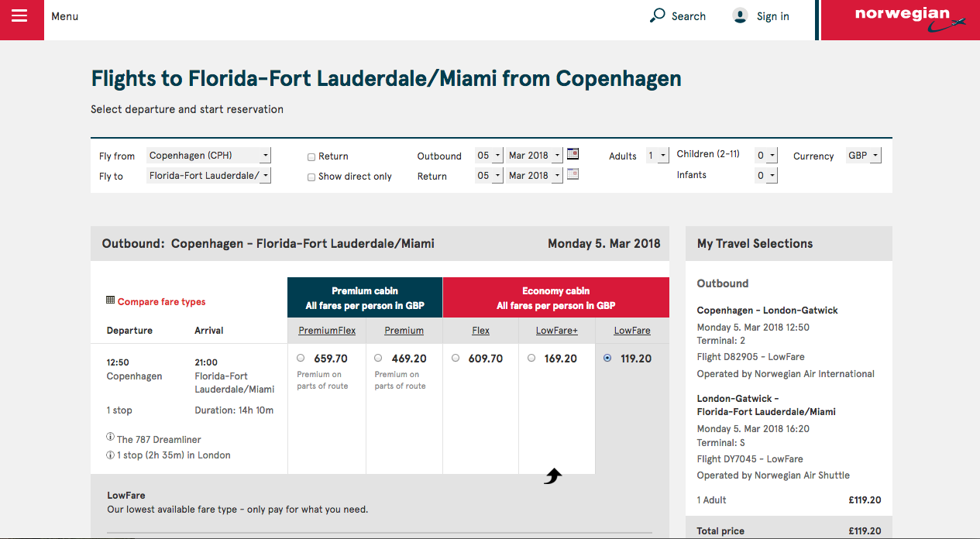Click the Premium column header link
This screenshot has height=539, width=980.
click(x=404, y=331)
